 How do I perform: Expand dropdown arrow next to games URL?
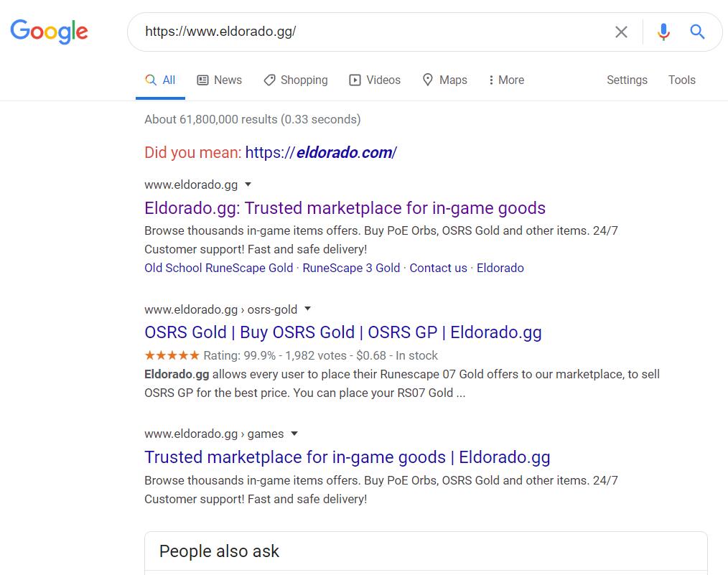pos(294,434)
